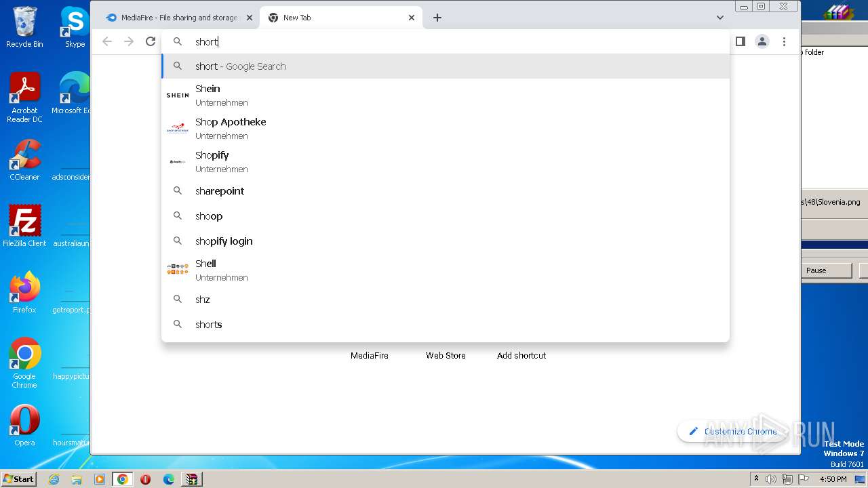868x488 pixels.
Task: Open FileZilla Client desktop shortcut
Action: pos(24,226)
